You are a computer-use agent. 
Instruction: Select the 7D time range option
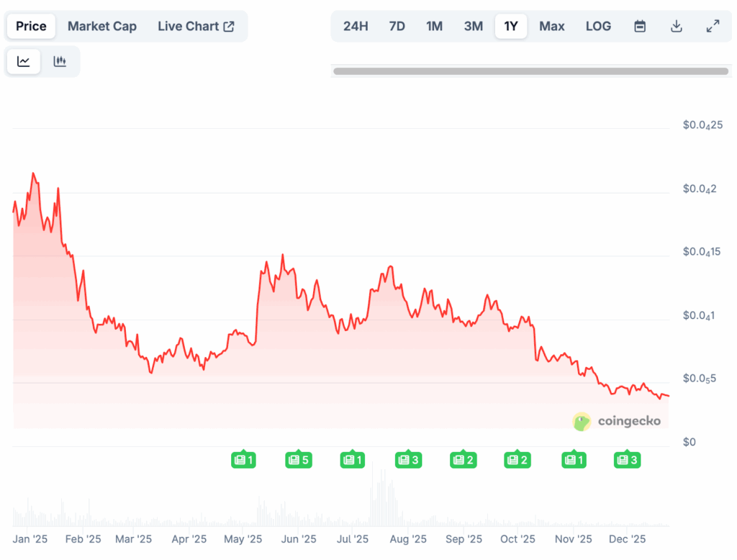pos(397,26)
